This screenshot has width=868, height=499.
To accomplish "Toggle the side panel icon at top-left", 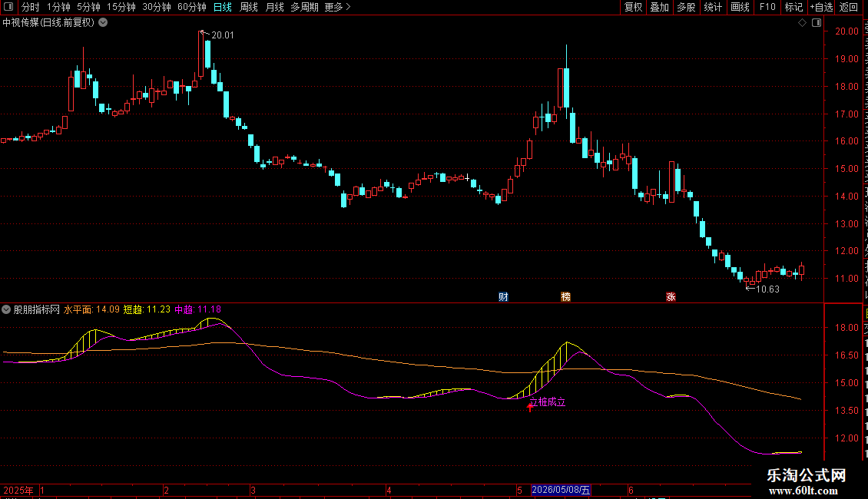I will [x=8, y=7].
